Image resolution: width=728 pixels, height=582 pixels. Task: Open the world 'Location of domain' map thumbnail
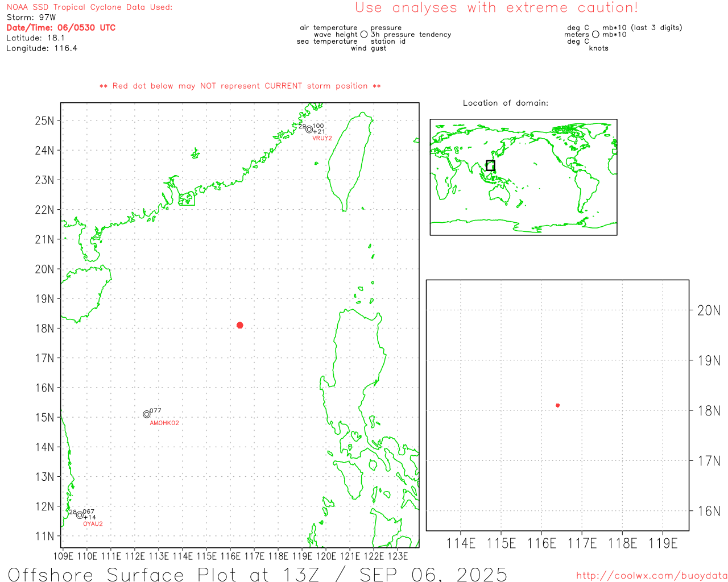point(523,177)
